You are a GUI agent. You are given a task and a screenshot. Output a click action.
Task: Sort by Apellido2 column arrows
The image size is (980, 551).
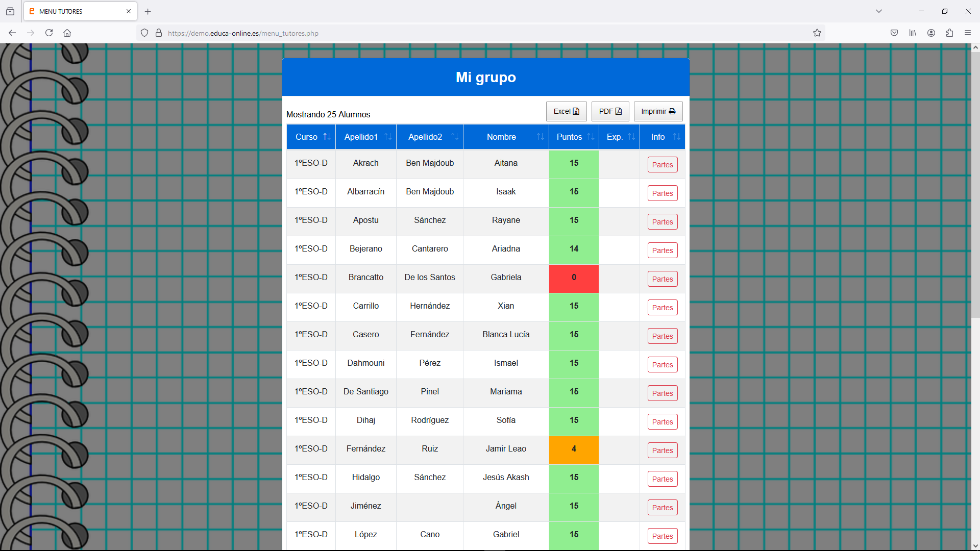click(x=454, y=137)
